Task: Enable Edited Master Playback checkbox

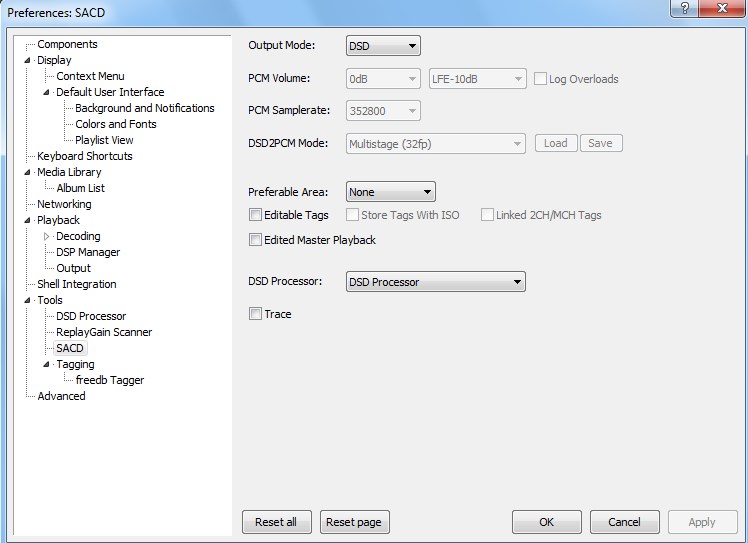Action: (255, 240)
